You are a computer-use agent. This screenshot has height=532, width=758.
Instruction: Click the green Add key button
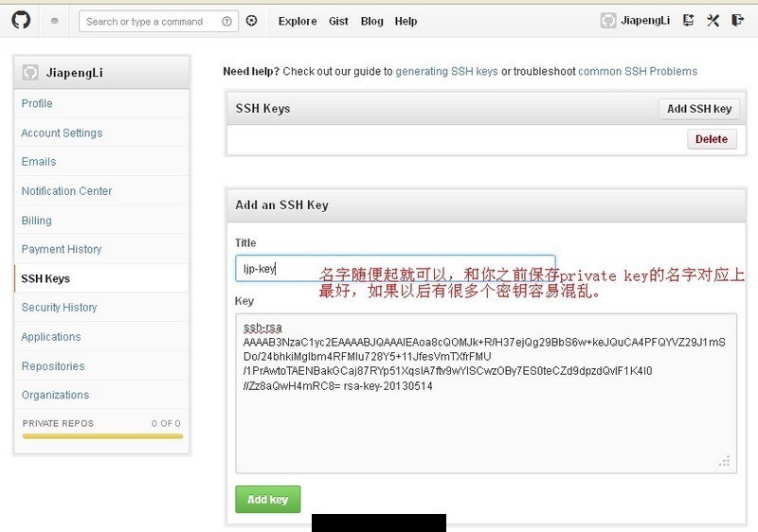(268, 499)
